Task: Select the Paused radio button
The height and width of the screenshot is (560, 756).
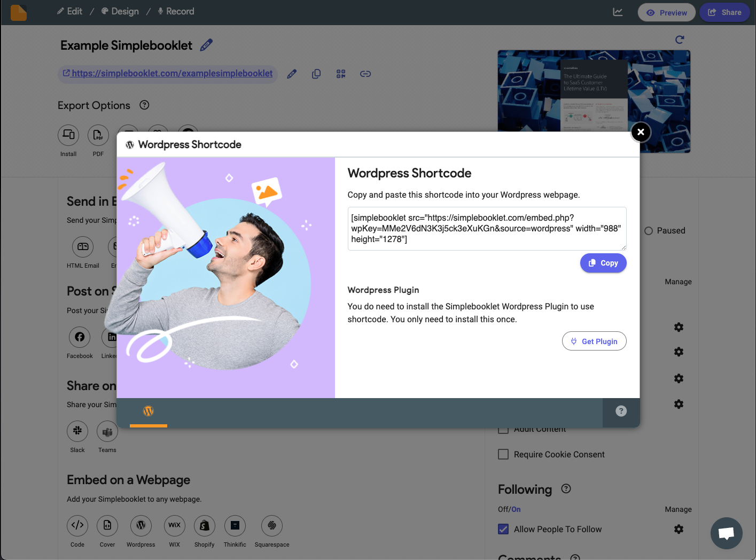Action: point(649,231)
